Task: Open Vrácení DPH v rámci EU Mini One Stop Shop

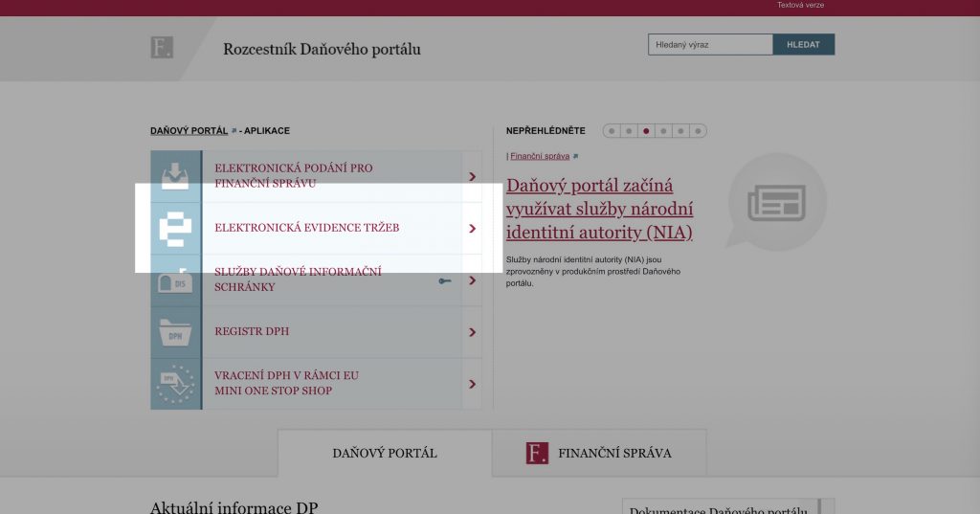Action: pyautogui.click(x=316, y=384)
